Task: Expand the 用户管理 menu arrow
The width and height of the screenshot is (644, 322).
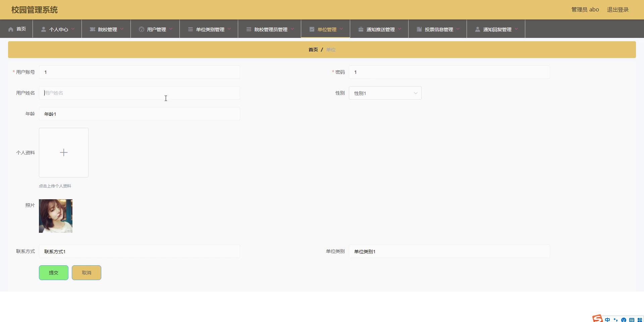Action: click(171, 29)
